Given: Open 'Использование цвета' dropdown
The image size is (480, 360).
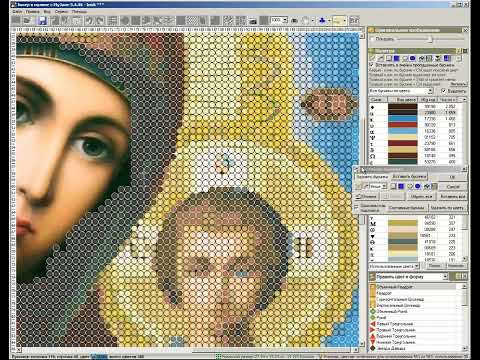Looking at the screenshot, I should point(394,266).
